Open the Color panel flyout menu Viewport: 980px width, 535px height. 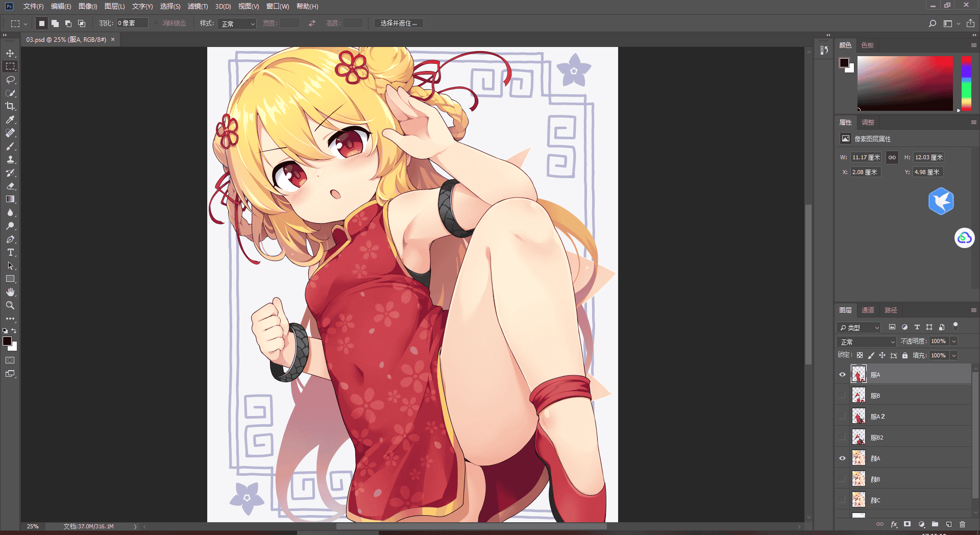click(x=973, y=45)
